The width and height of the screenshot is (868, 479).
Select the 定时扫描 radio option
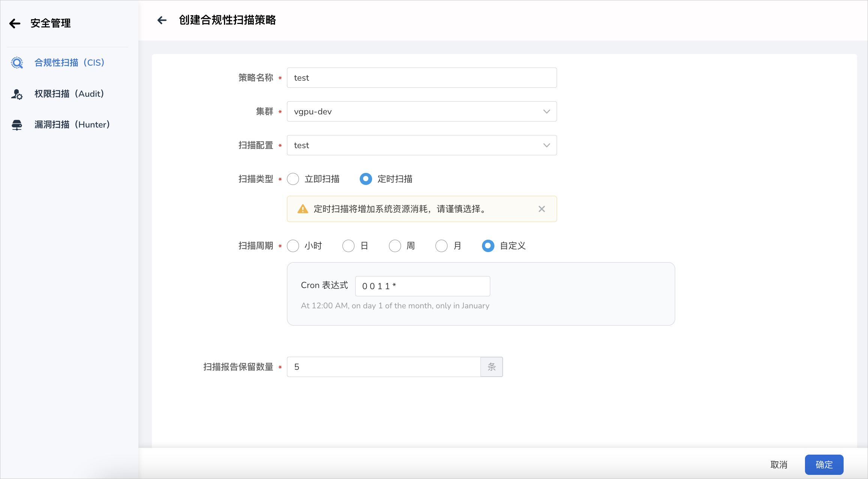366,179
